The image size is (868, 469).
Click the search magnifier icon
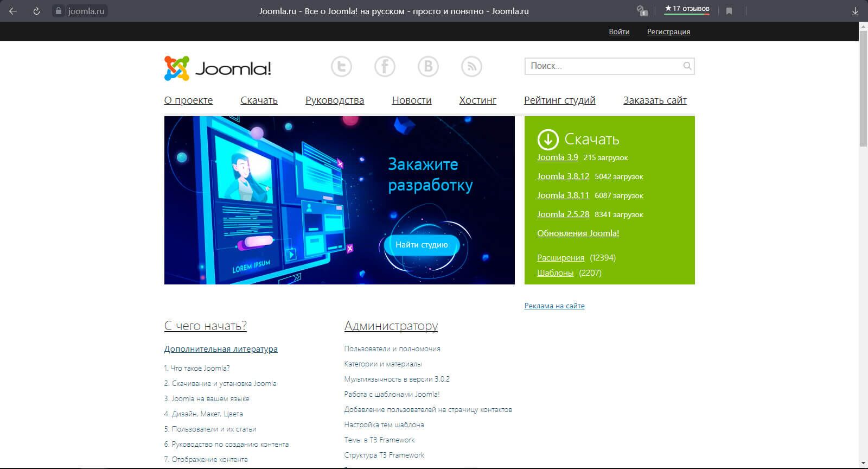pos(687,66)
